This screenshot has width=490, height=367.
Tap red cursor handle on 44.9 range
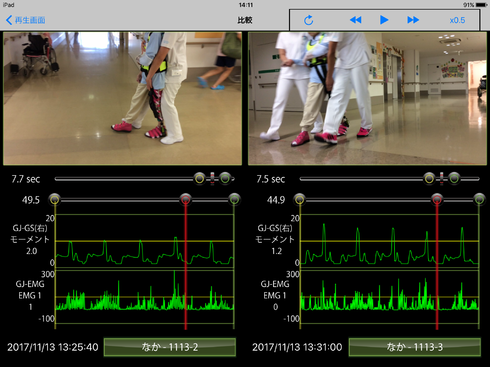click(x=437, y=200)
